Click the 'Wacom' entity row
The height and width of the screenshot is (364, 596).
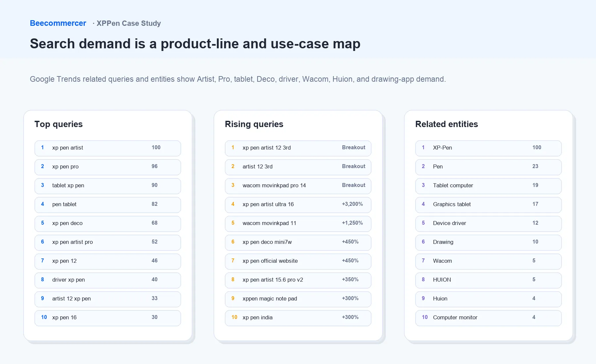click(488, 261)
